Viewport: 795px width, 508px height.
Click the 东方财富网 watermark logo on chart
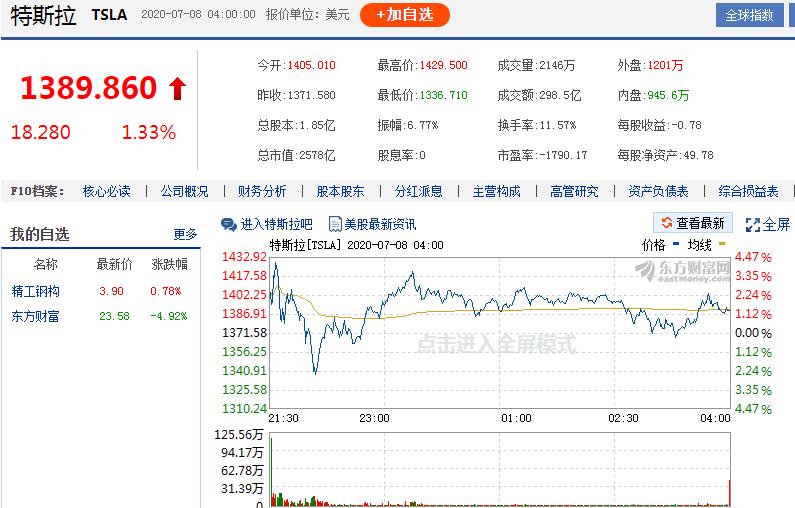coord(682,270)
